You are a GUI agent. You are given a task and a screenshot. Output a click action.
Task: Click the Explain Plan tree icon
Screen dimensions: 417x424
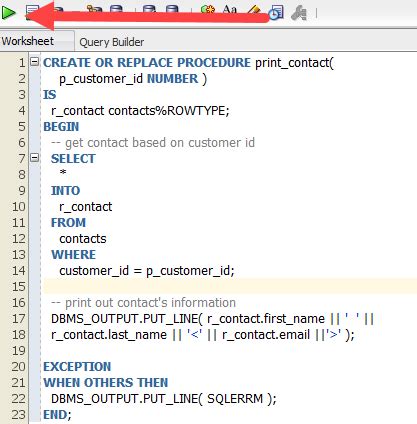(94, 9)
